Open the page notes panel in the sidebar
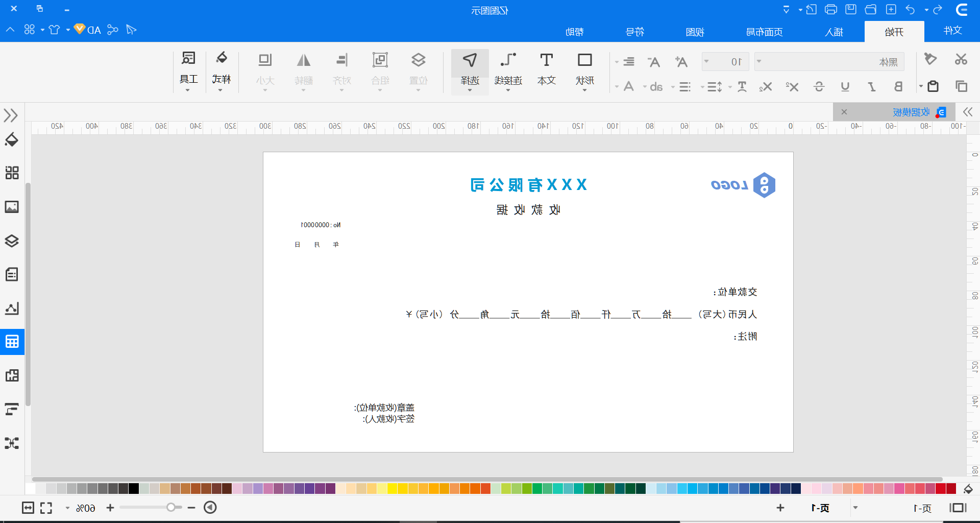 [x=12, y=274]
